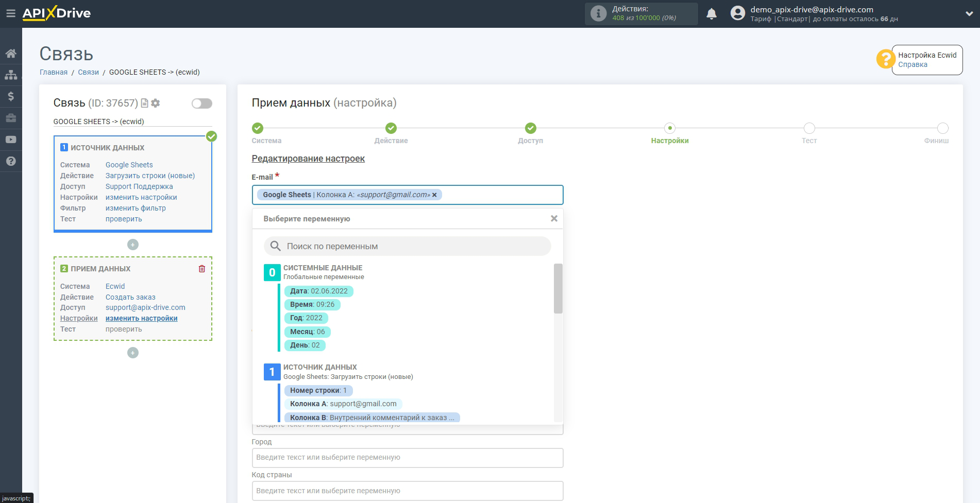Insert the День variable
This screenshot has width=980, height=503.
click(x=305, y=345)
